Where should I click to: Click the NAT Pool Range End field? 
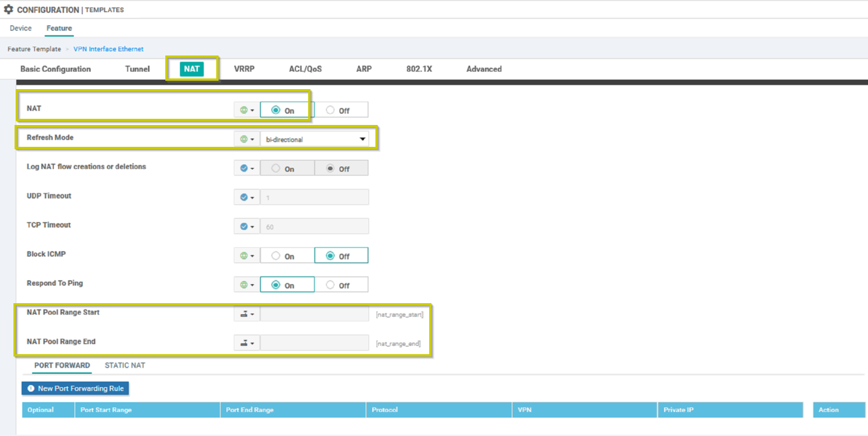tap(314, 343)
